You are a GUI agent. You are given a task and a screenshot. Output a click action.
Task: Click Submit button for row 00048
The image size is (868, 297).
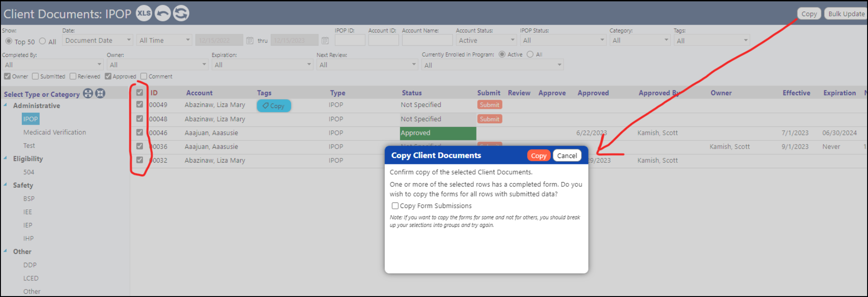click(490, 119)
